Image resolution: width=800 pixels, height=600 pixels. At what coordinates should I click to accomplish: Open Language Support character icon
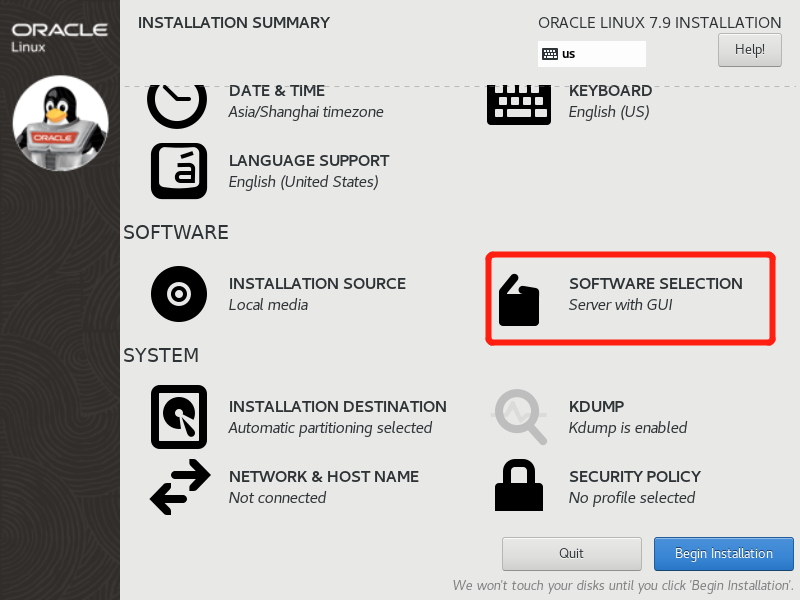179,171
